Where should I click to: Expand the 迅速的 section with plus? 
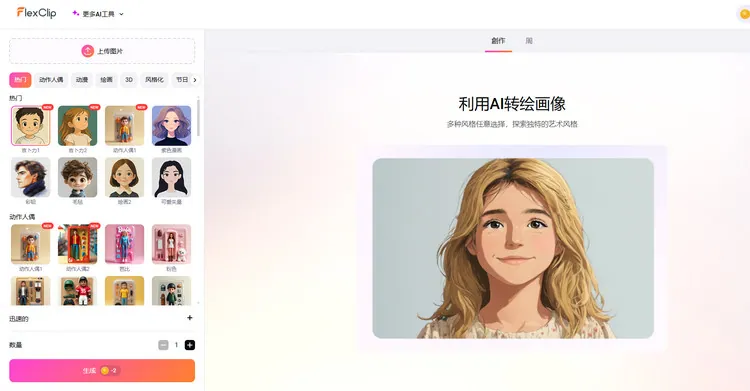190,318
